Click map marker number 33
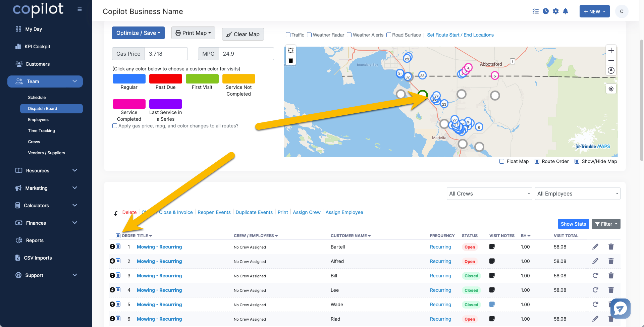The width and height of the screenshot is (644, 327). (x=422, y=75)
